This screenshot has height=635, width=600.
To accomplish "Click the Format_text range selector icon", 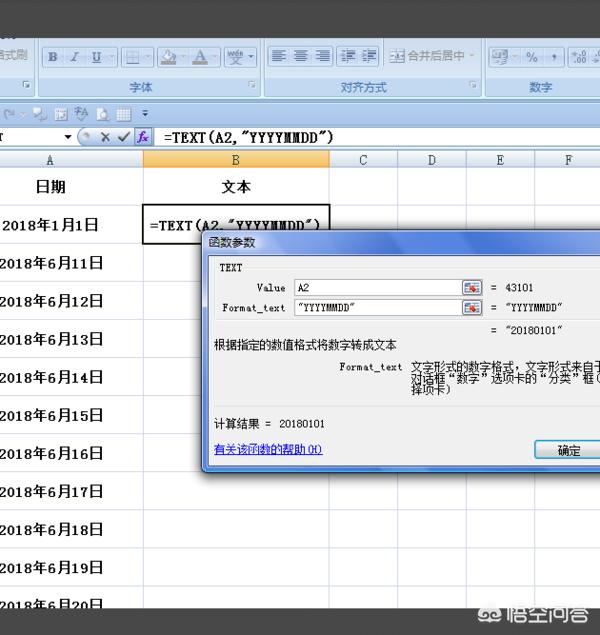I will click(x=471, y=308).
